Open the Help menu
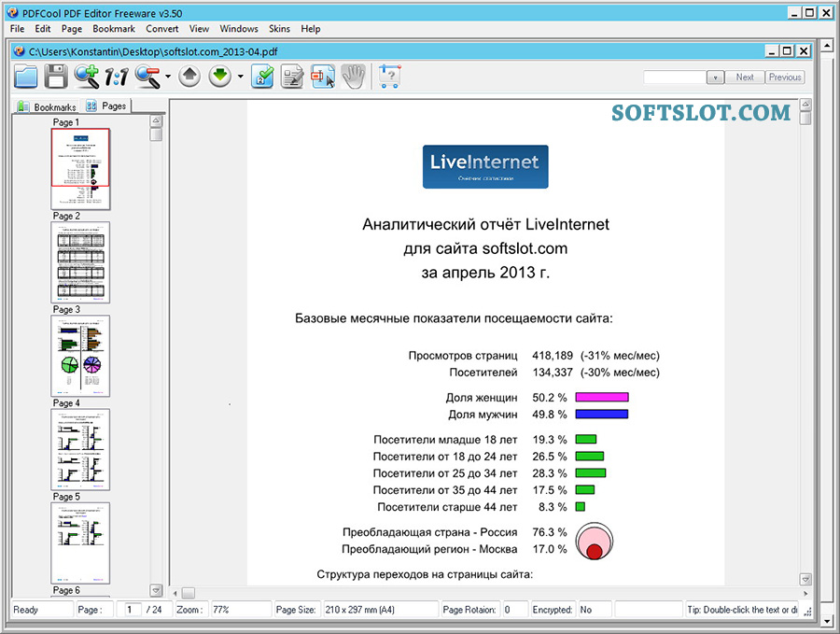The height and width of the screenshot is (634, 840). click(311, 29)
